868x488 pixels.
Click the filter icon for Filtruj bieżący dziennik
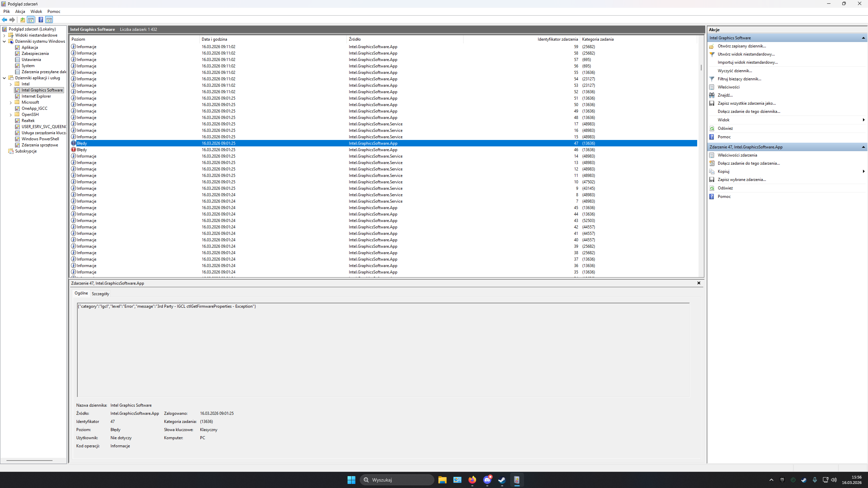(x=712, y=79)
